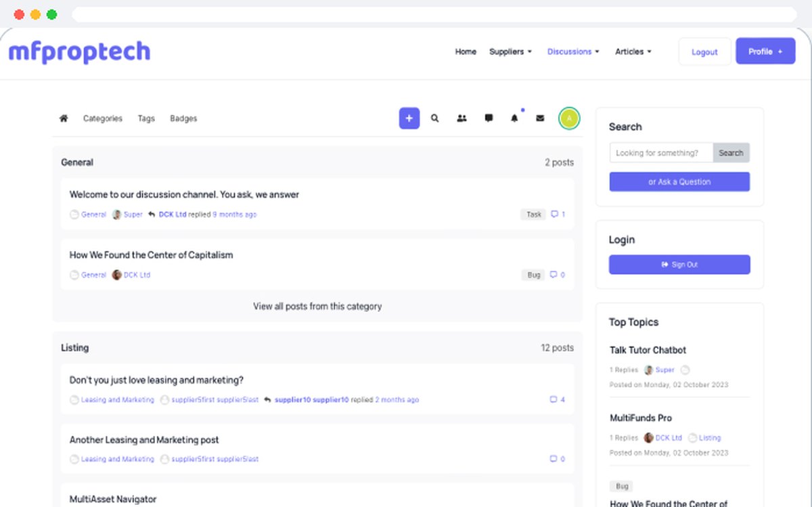
Task: Open the members group icon
Action: pyautogui.click(x=461, y=118)
